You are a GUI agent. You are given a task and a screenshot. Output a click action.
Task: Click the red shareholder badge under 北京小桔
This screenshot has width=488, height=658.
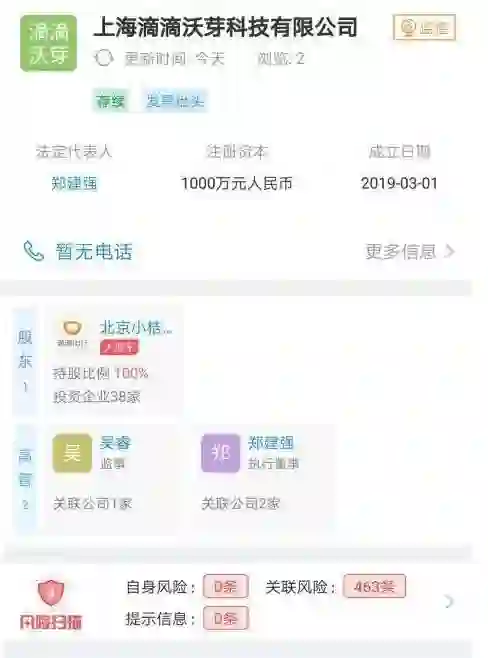point(119,347)
